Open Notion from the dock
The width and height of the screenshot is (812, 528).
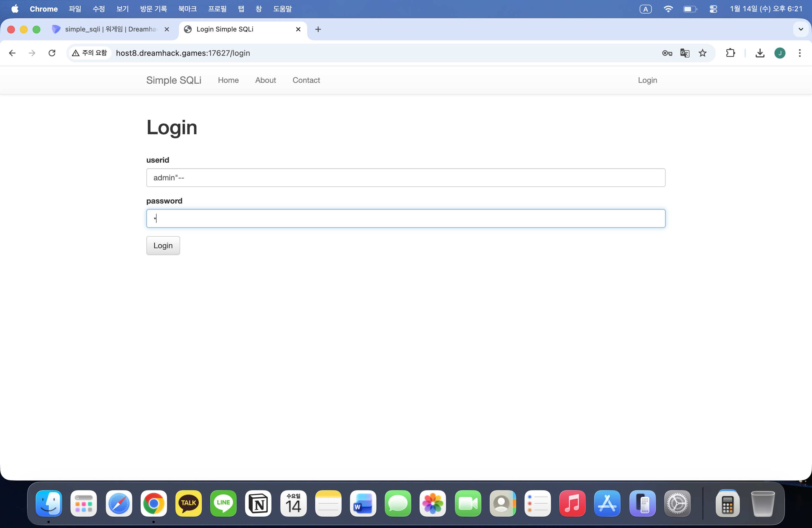[258, 504]
